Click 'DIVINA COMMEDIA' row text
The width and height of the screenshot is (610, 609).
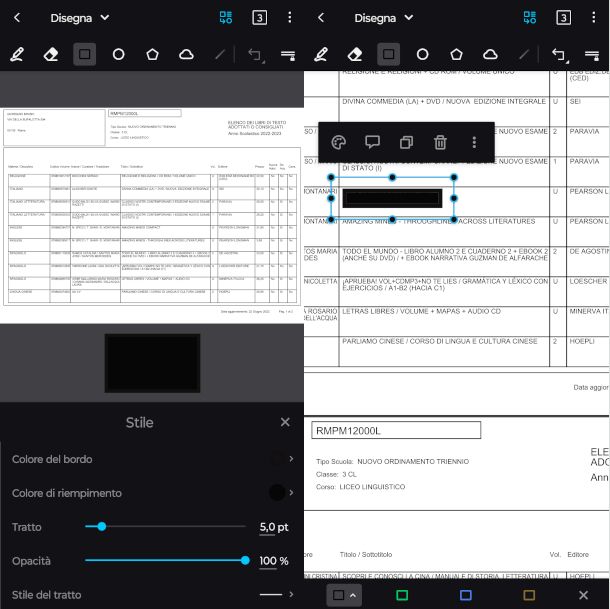tap(444, 101)
